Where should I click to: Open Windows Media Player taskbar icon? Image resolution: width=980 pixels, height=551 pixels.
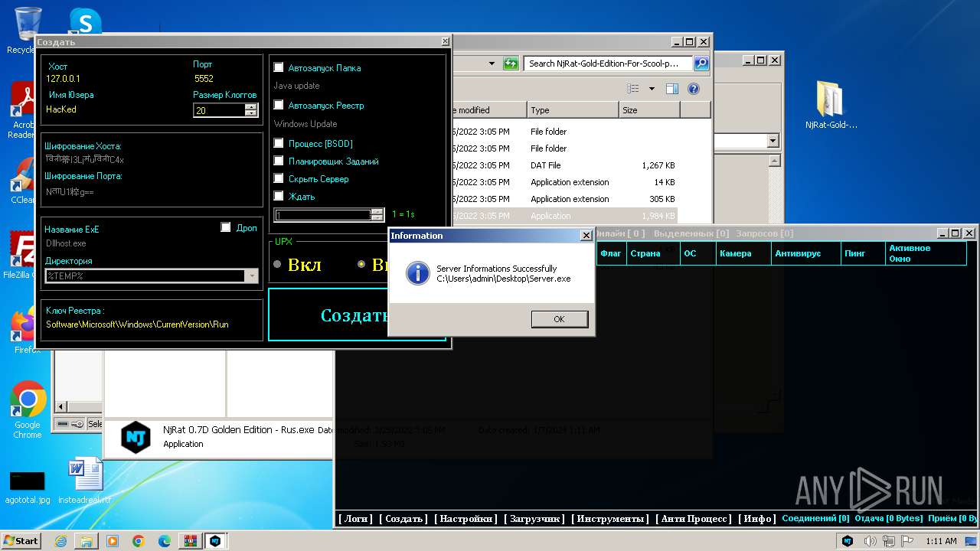click(x=113, y=541)
